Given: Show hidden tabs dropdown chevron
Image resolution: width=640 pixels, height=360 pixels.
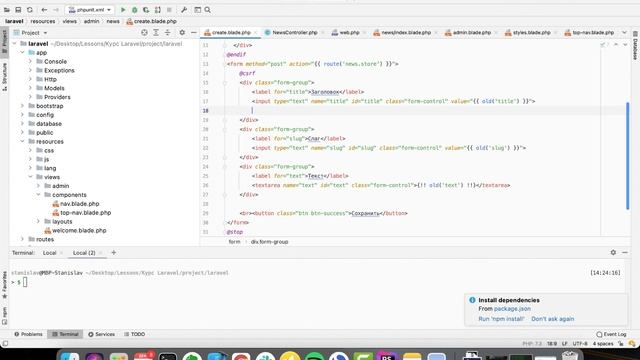Looking at the screenshot, I should click(x=624, y=33).
